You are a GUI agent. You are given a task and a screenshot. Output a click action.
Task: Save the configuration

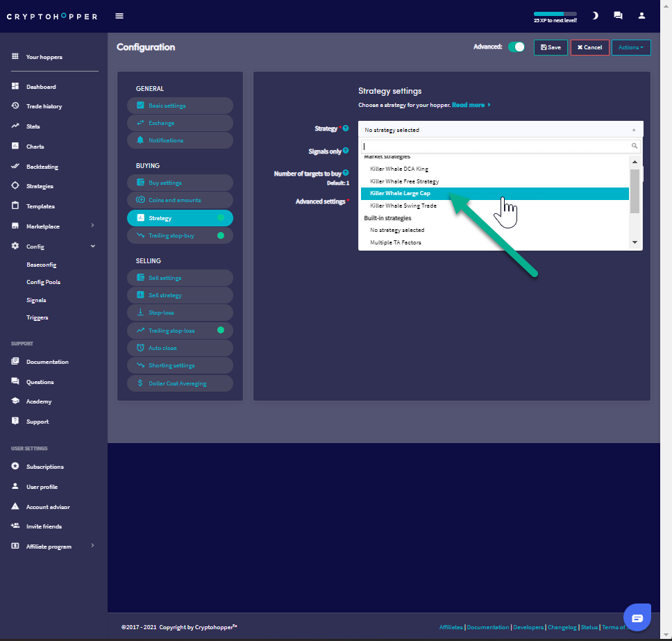(551, 47)
